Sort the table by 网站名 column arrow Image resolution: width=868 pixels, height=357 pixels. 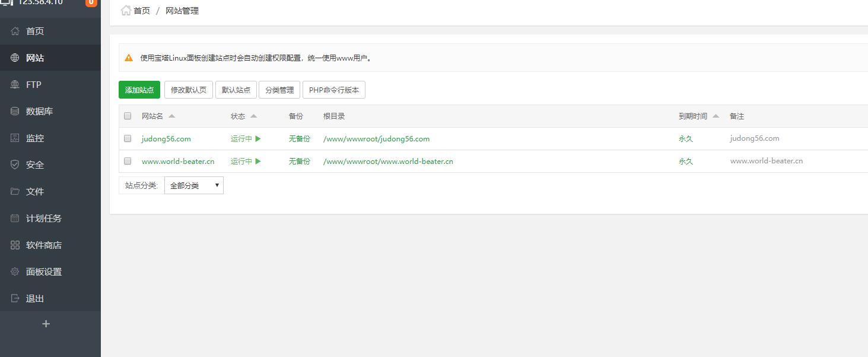(x=172, y=116)
